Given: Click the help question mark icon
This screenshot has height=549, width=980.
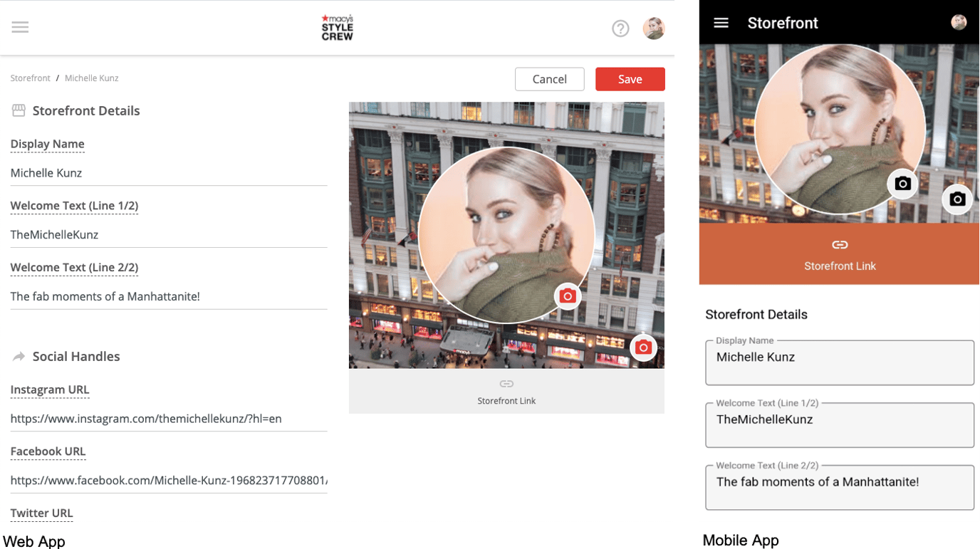Looking at the screenshot, I should pyautogui.click(x=620, y=28).
